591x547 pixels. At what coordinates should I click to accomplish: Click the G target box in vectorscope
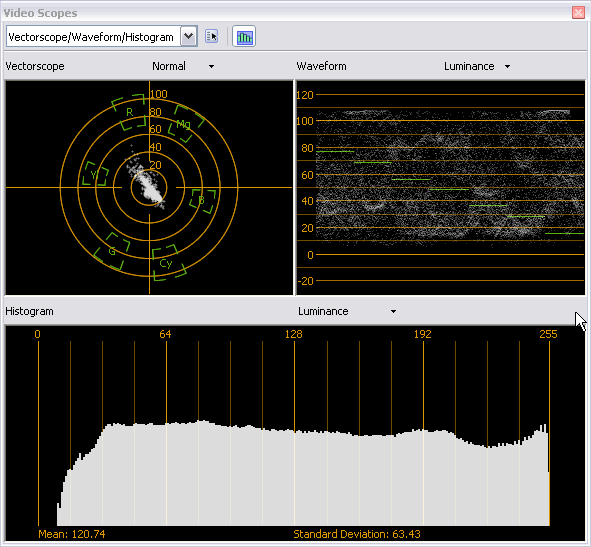pyautogui.click(x=112, y=251)
